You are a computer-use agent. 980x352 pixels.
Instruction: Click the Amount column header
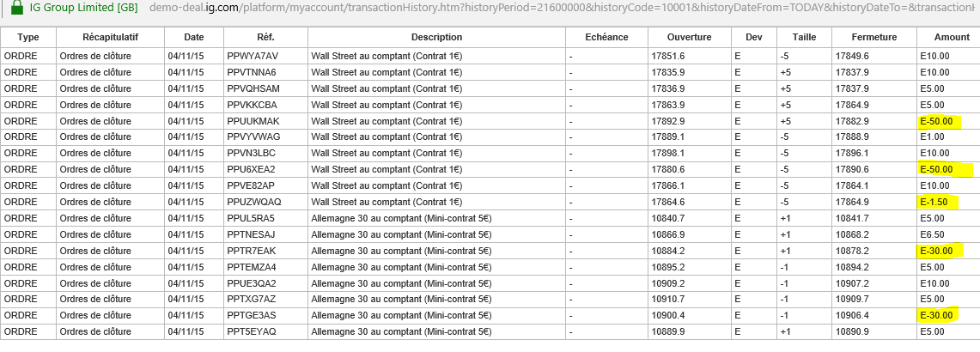pyautogui.click(x=948, y=38)
